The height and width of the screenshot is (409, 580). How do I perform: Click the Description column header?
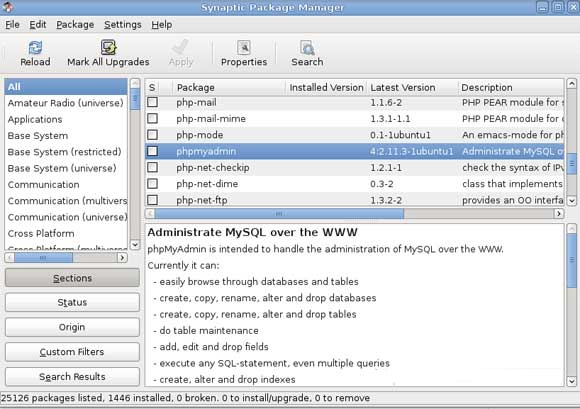pos(511,87)
